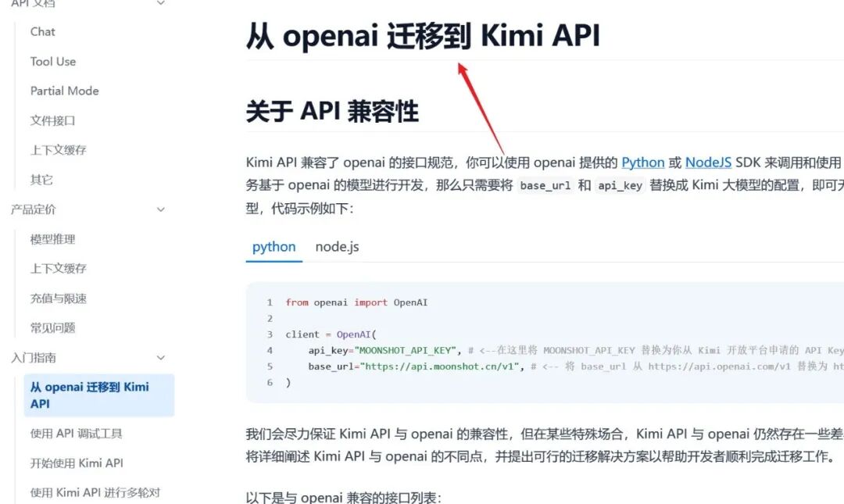Collapse the 产品定价 section chevron
844x504 pixels.
point(160,209)
